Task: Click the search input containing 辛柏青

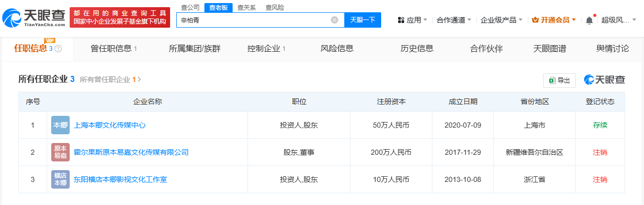Action: (x=254, y=20)
